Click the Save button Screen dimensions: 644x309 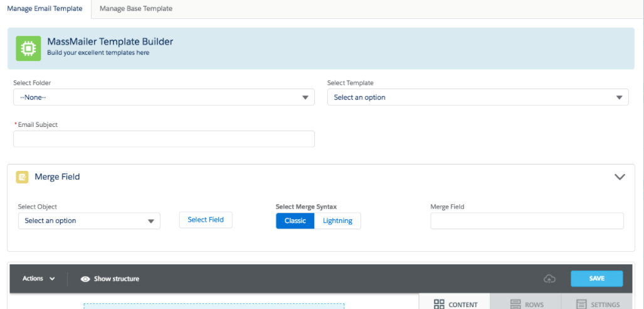(x=597, y=279)
